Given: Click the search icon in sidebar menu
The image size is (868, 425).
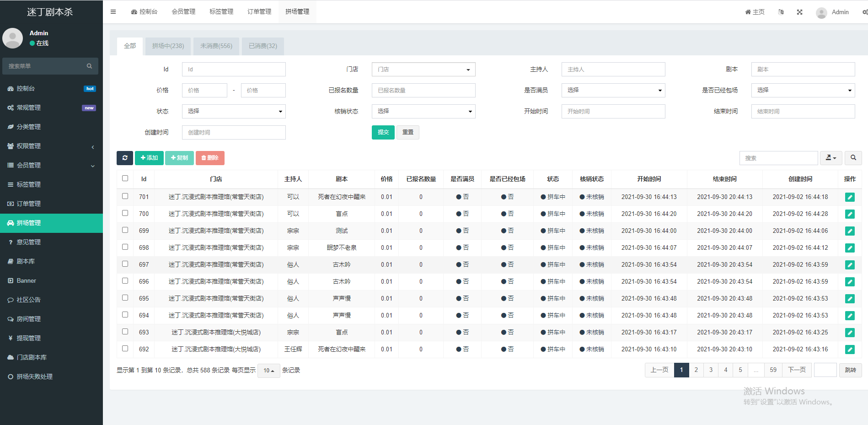Looking at the screenshot, I should tap(89, 66).
